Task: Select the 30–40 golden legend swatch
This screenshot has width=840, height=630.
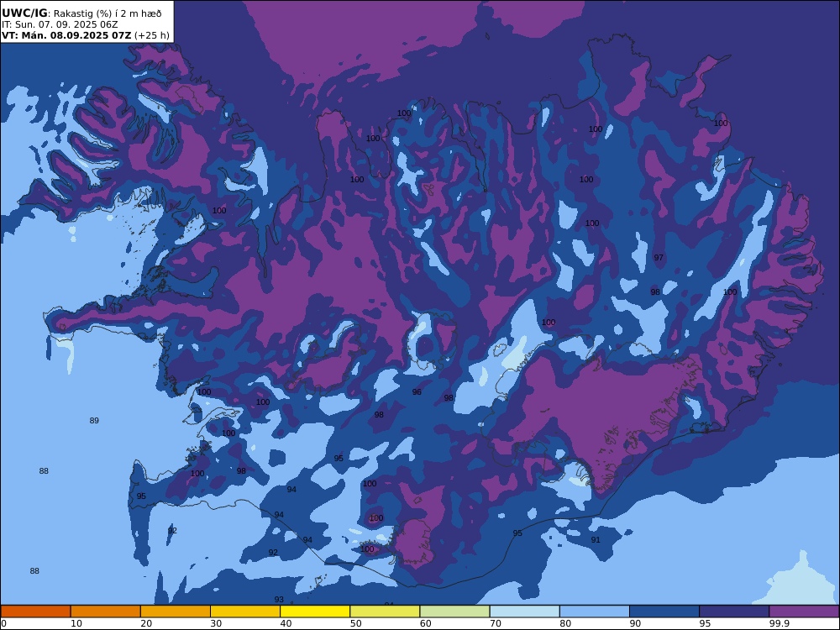Action: coord(245,612)
